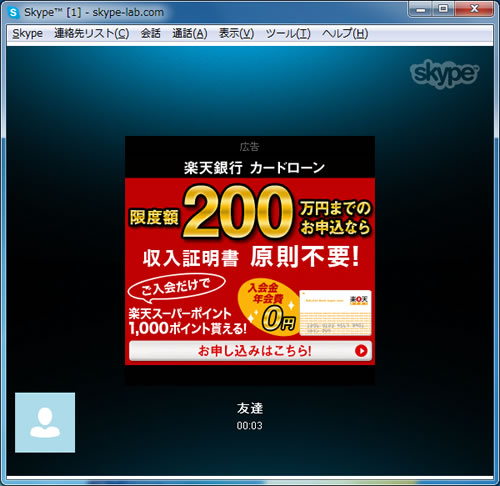Open the ヘルプ(H) menu

[345, 34]
